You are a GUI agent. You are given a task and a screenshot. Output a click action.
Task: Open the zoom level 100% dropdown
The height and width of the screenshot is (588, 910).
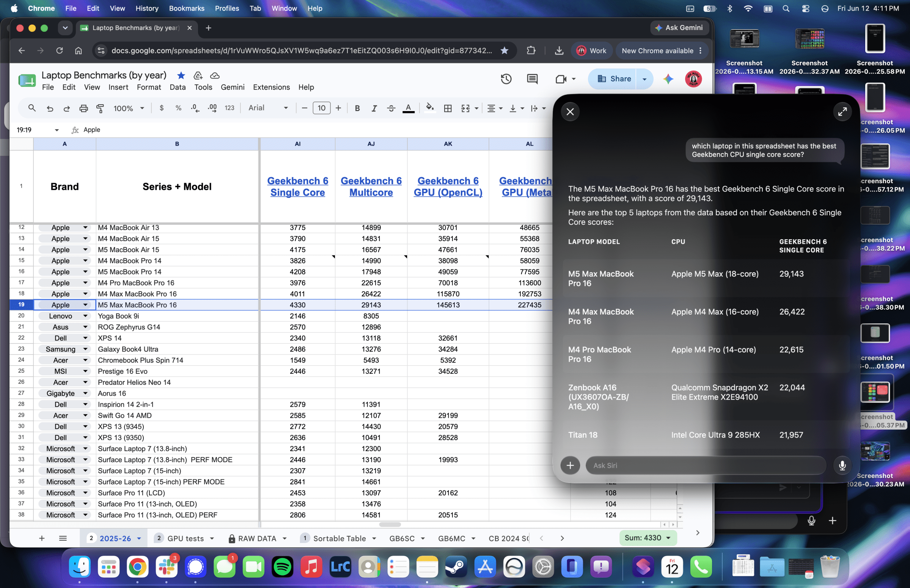point(128,108)
